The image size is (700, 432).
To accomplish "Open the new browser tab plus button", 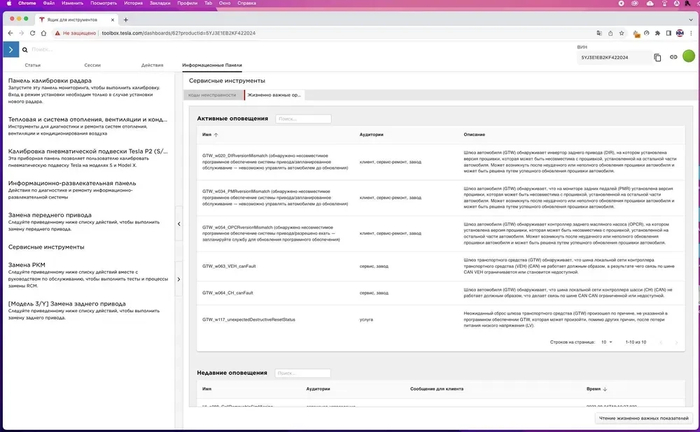I will (x=123, y=19).
